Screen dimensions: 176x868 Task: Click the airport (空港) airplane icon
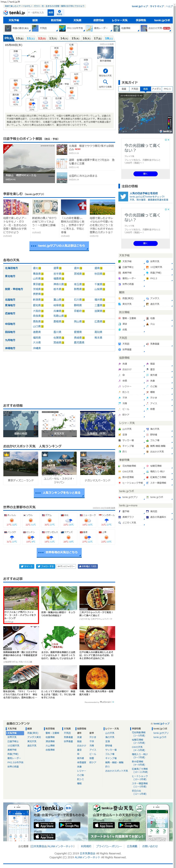(120, 435)
